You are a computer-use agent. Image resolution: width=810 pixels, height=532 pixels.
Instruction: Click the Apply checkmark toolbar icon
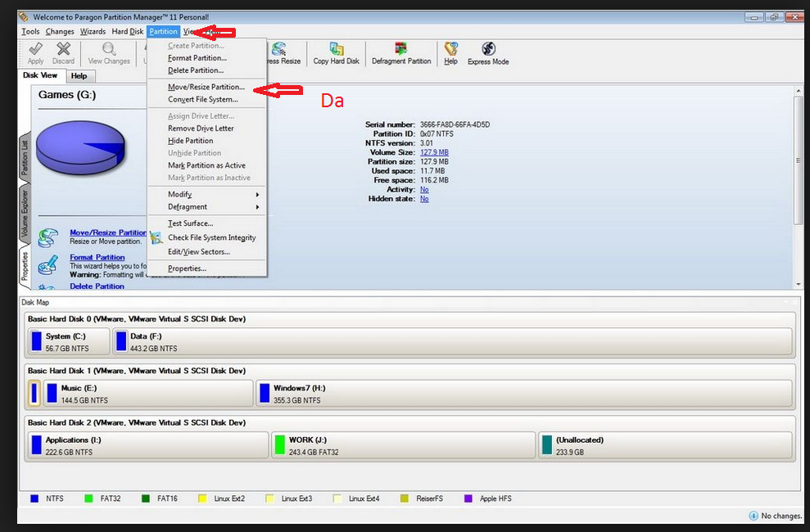point(35,49)
